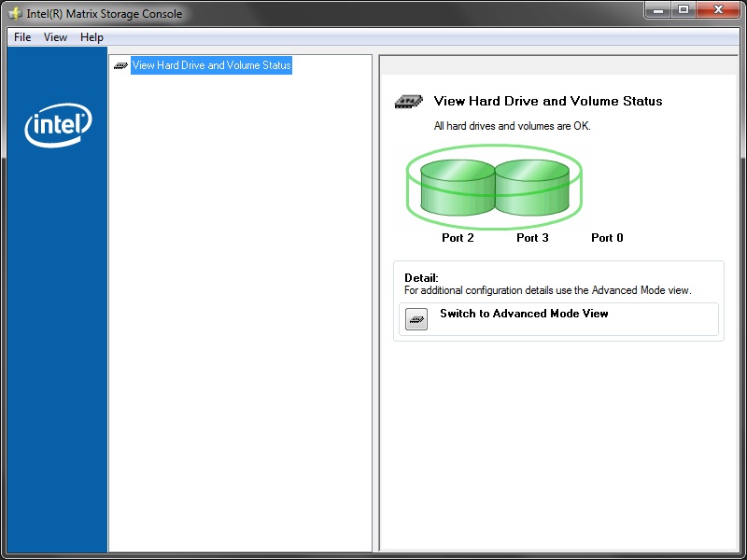Viewport: 747px width, 560px height.
Task: Click the Detail: label
Action: (421, 278)
